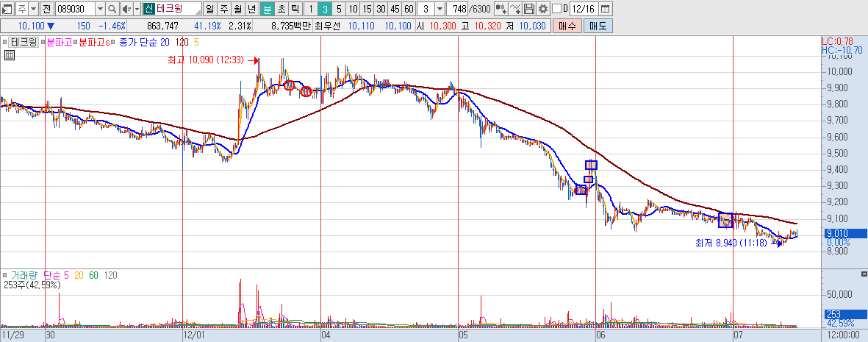
Task: Switch to the daily (일) chart
Action: tap(209, 9)
